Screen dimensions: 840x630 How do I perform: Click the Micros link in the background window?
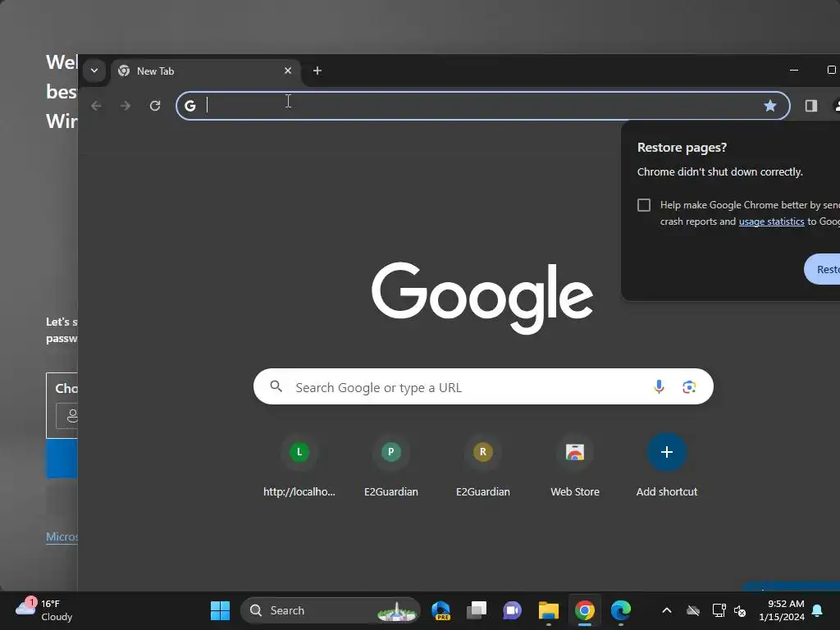62,536
